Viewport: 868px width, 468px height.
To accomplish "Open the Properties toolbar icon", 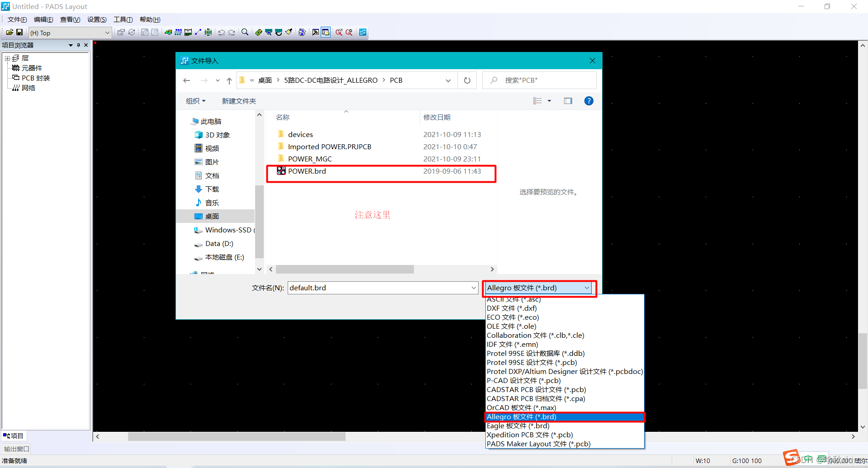I will pyautogui.click(x=121, y=32).
